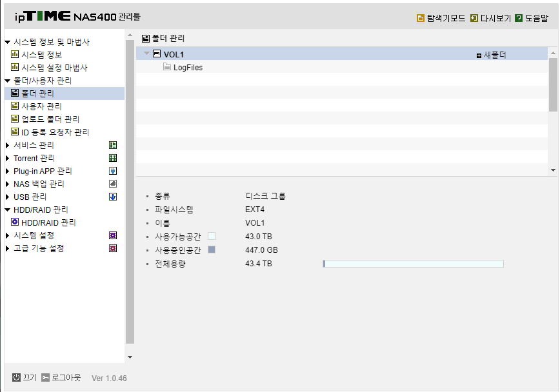Viewport: 560px width, 392px height.
Task: Click the 전체용량 disk usage bar
Action: (x=413, y=264)
